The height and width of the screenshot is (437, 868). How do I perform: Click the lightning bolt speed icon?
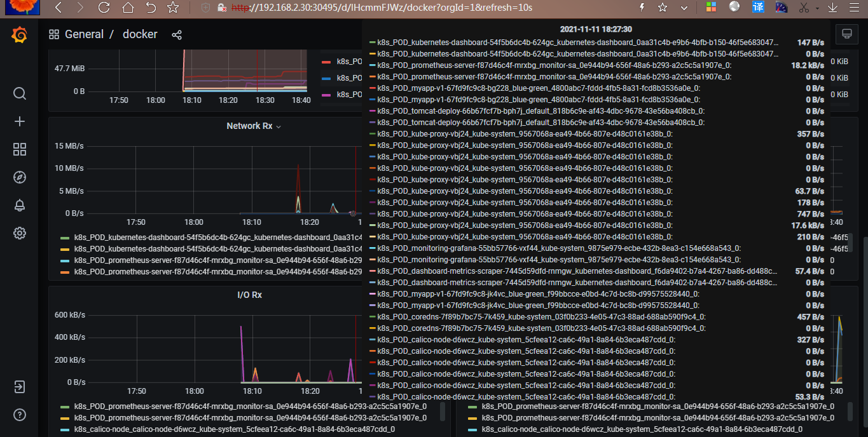click(642, 8)
